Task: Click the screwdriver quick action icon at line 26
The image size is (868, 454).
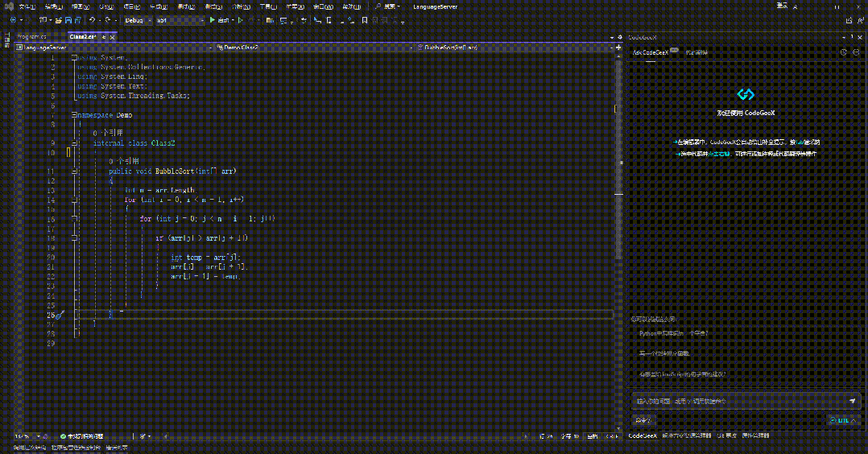Action: tap(60, 315)
